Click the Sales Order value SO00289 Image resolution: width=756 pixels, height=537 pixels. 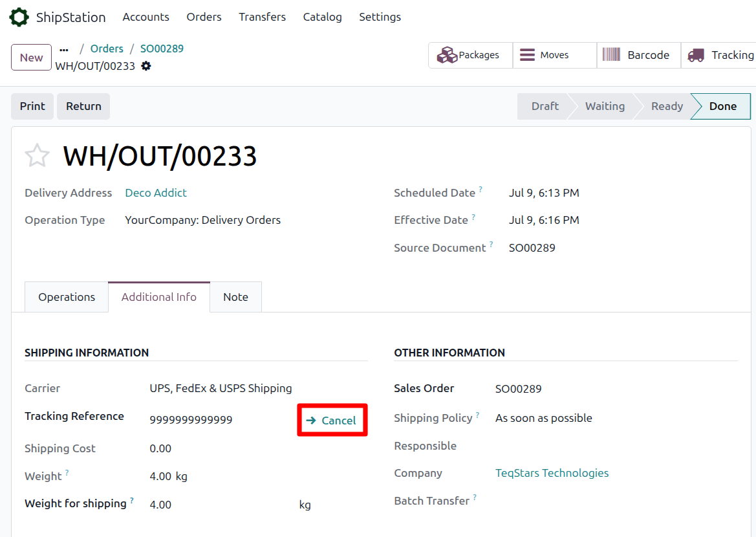tap(518, 389)
